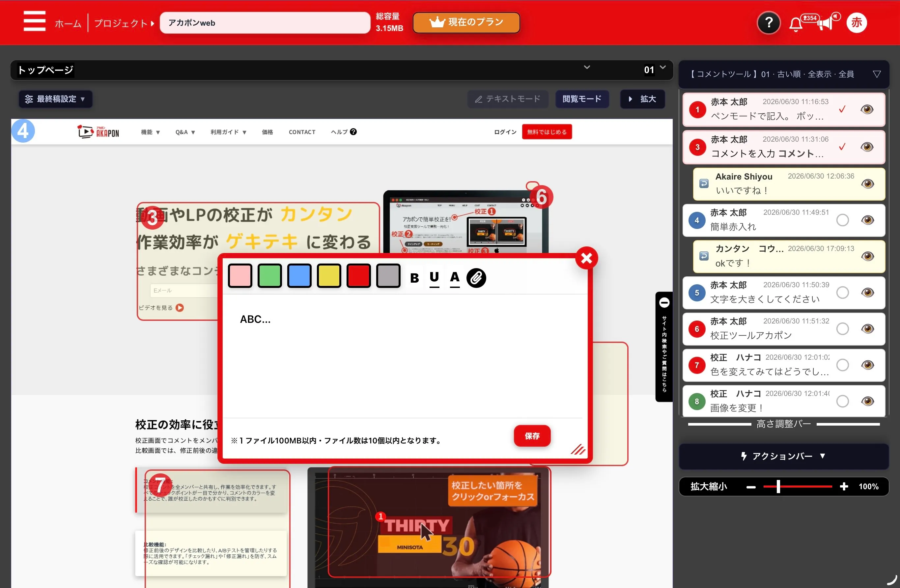Click the 無料ではじめる button
The height and width of the screenshot is (588, 900).
(x=547, y=132)
